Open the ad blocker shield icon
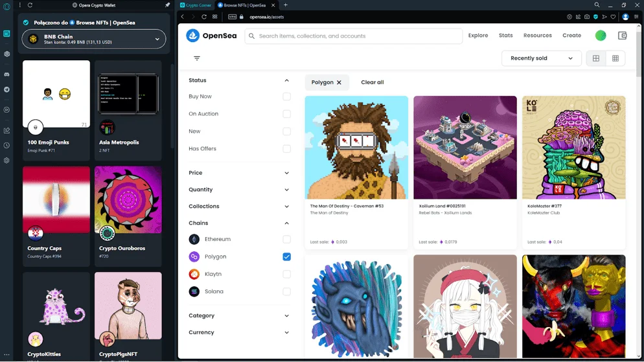The image size is (644, 362). pyautogui.click(x=595, y=17)
